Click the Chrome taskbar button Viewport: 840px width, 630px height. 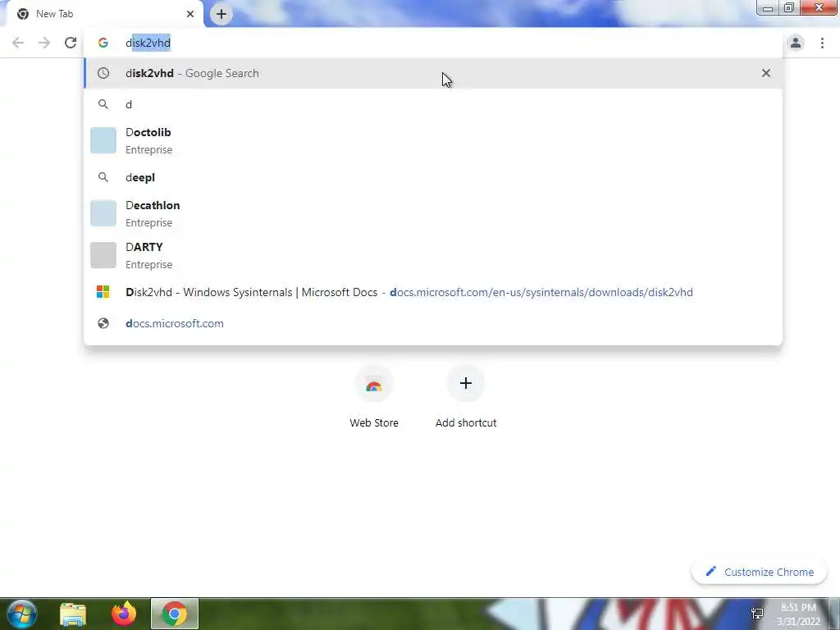175,614
